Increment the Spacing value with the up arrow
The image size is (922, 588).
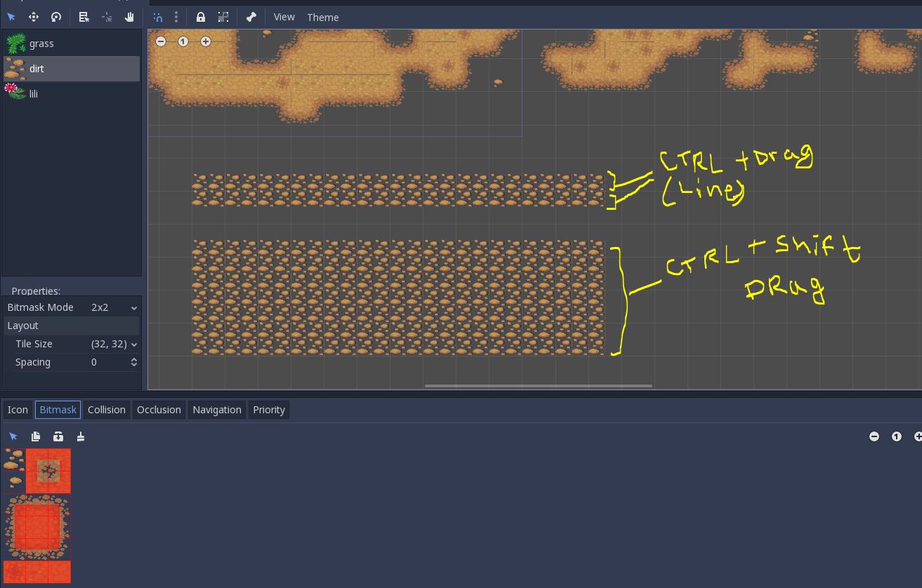coord(133,359)
